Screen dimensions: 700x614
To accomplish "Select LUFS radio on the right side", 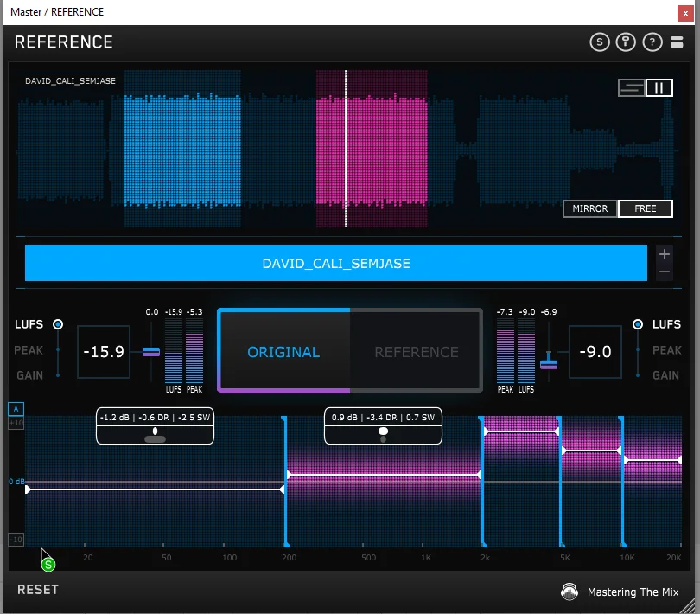I will click(x=638, y=324).
